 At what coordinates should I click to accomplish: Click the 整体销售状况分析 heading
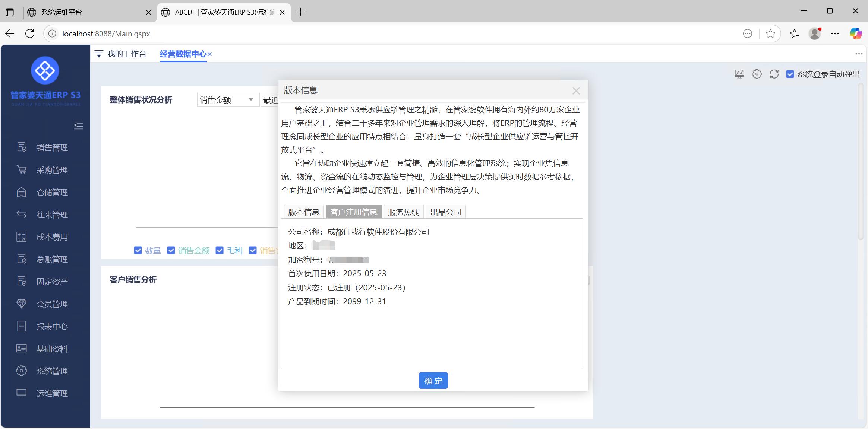click(x=141, y=100)
